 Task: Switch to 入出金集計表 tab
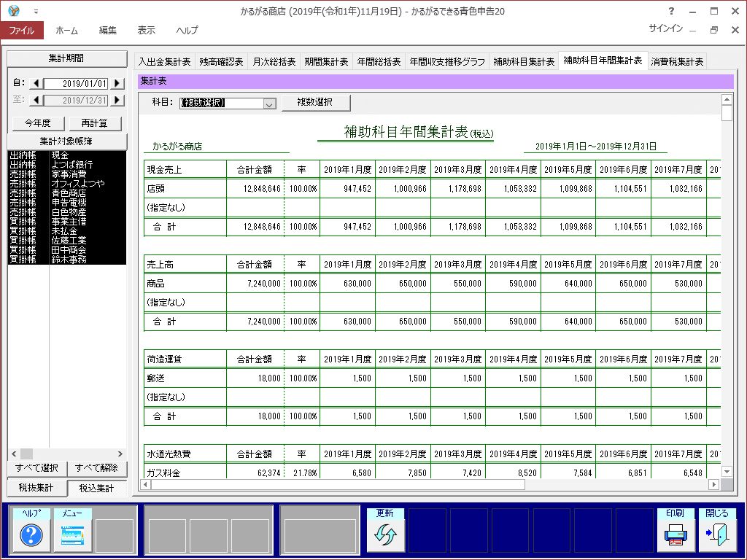[164, 62]
